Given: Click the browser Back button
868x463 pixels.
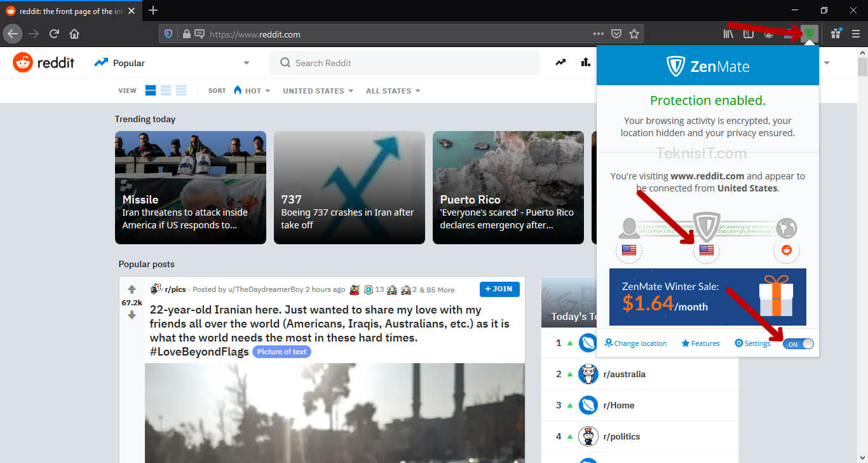Looking at the screenshot, I should click(x=13, y=34).
